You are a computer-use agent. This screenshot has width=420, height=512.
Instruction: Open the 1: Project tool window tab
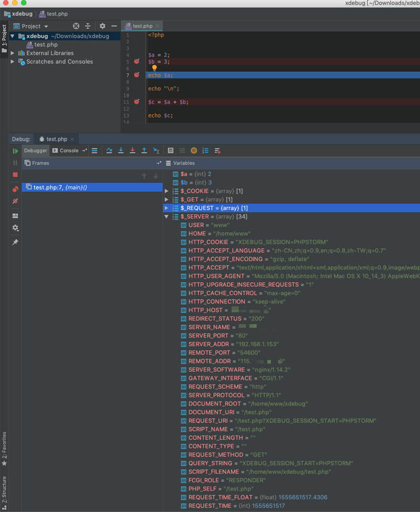pos(4,39)
